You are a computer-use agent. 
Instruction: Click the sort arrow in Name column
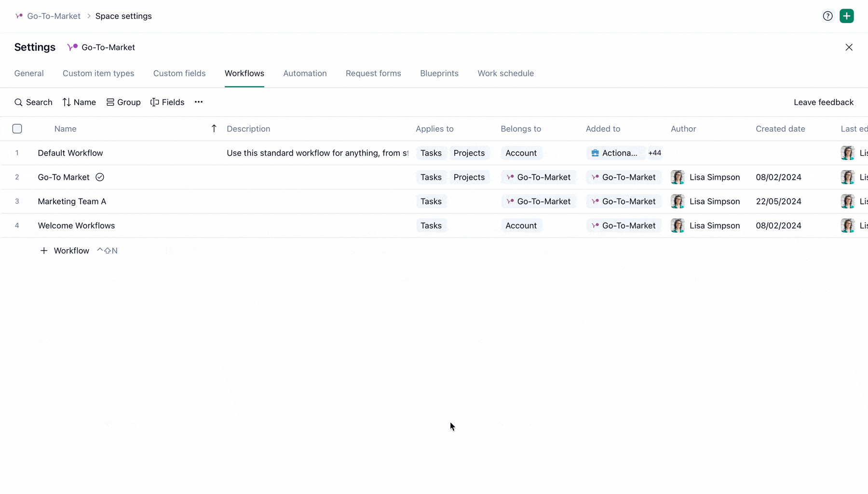[214, 129]
